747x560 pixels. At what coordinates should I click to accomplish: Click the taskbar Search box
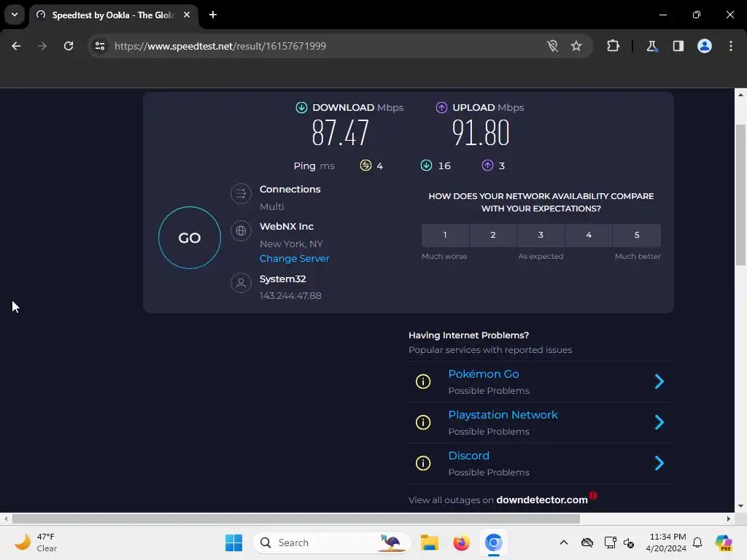pos(332,542)
